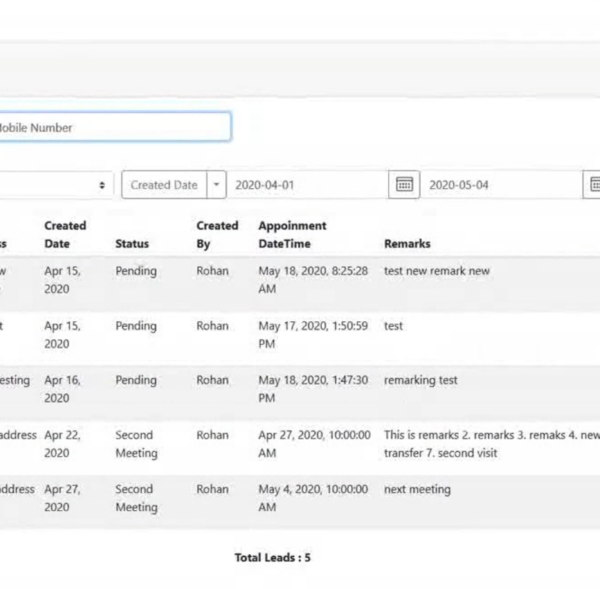The width and height of the screenshot is (600, 589).
Task: Select the row with remark "test new remark new"
Action: pos(437,271)
